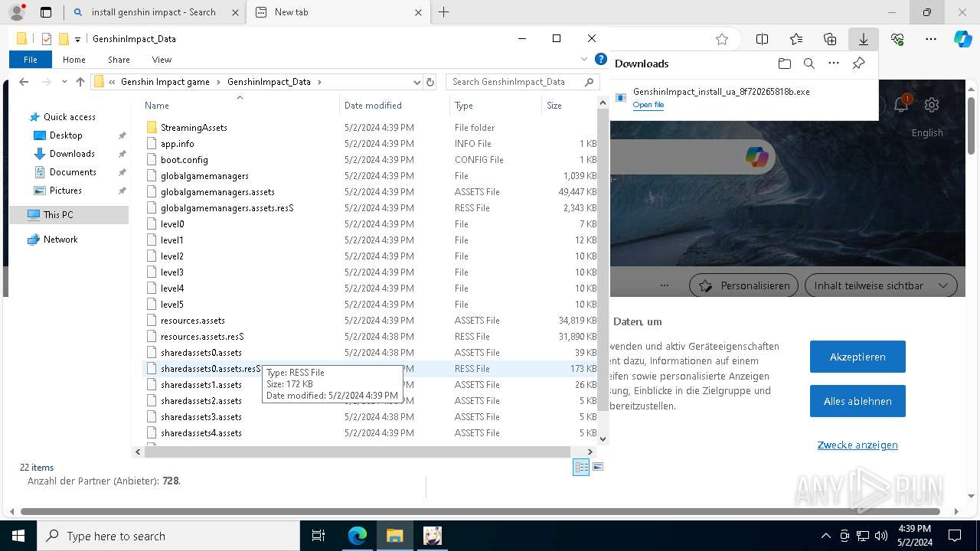Refresh the Explorer folder view
The height and width of the screenshot is (551, 980).
click(430, 82)
